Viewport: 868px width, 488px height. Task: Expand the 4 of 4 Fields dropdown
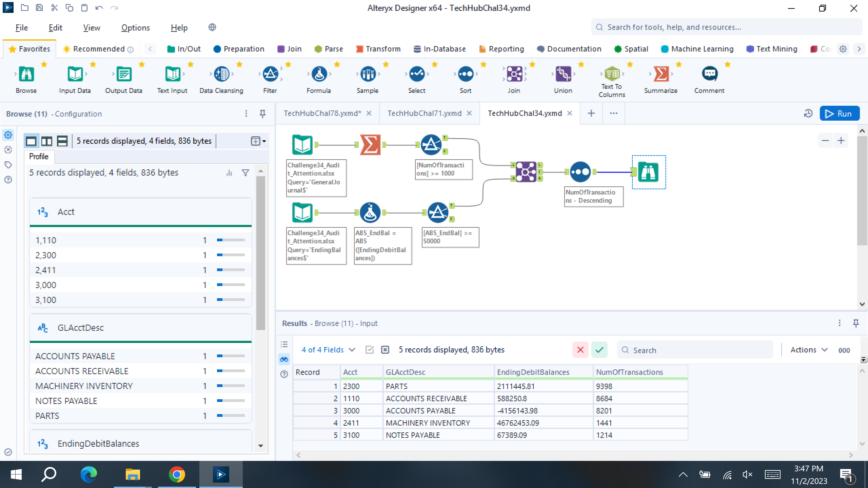(x=328, y=350)
